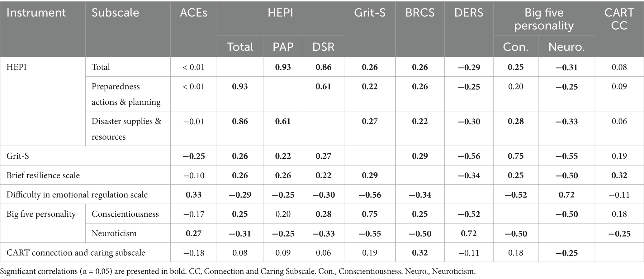This screenshot has height=279, width=644.
Task: Click the Con. sub-column header
Action: 515,47
